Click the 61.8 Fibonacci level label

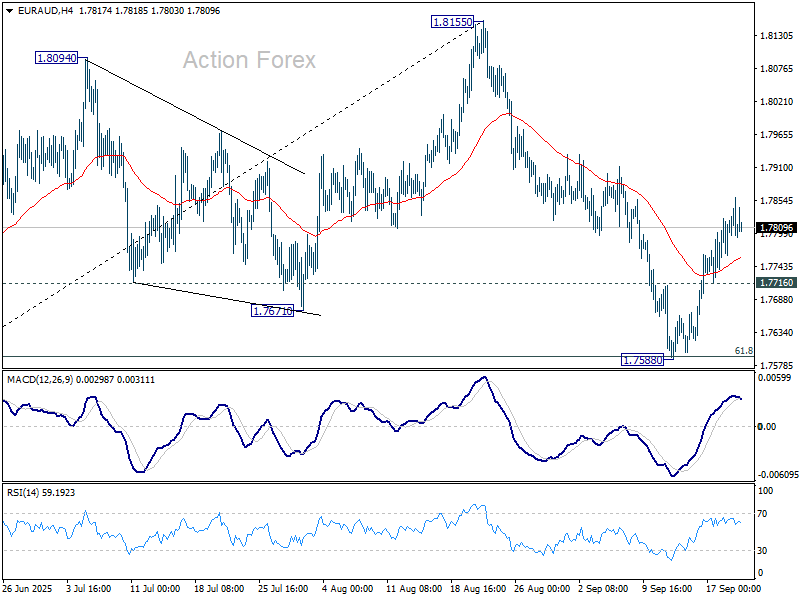pyautogui.click(x=743, y=351)
